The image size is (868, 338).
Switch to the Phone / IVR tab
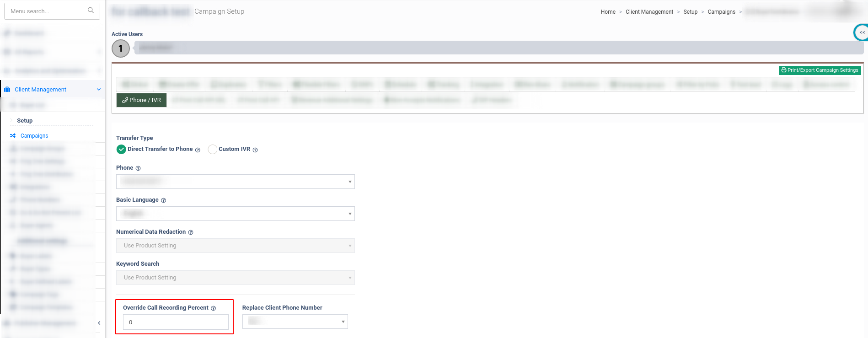click(x=142, y=100)
